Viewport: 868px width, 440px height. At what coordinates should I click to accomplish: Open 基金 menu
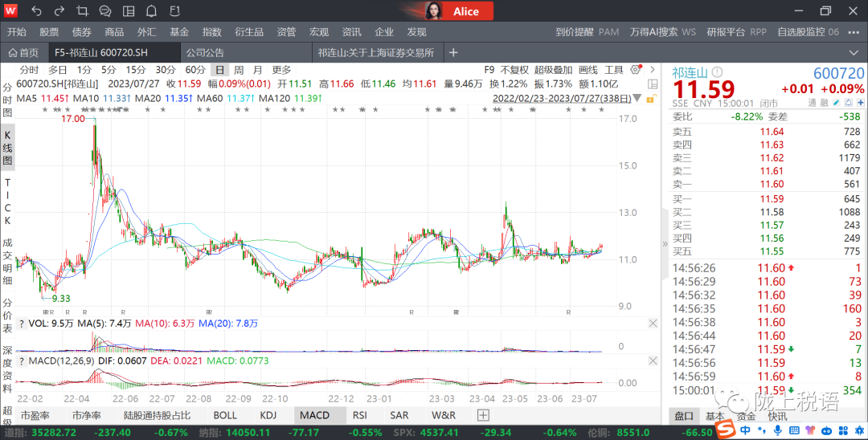coord(179,32)
